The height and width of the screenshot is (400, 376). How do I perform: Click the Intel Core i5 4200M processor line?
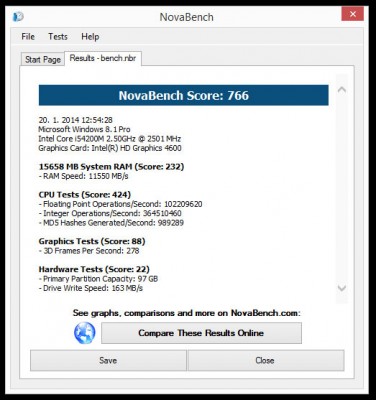coord(110,138)
